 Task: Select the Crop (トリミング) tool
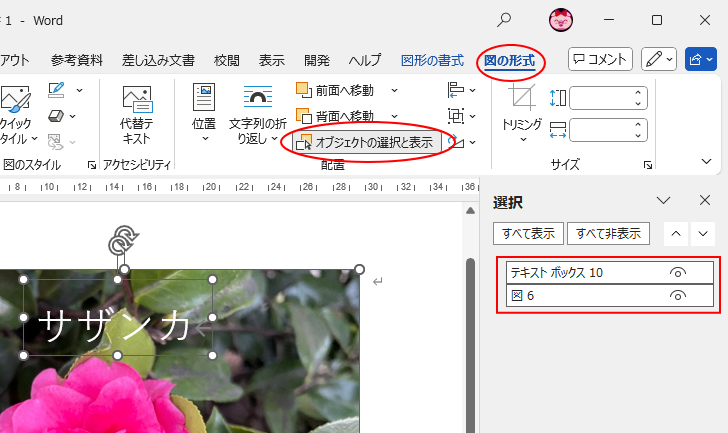tap(522, 108)
